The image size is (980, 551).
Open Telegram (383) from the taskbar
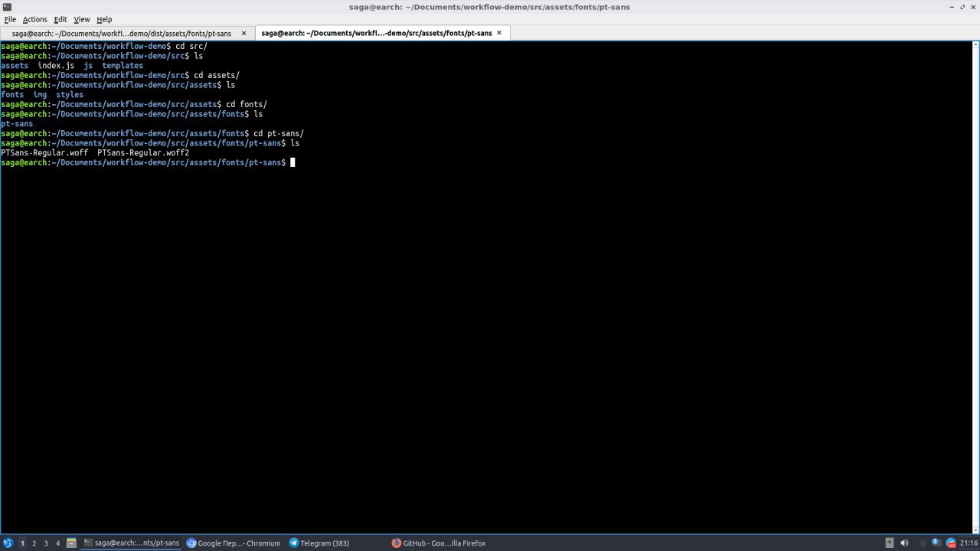click(319, 543)
